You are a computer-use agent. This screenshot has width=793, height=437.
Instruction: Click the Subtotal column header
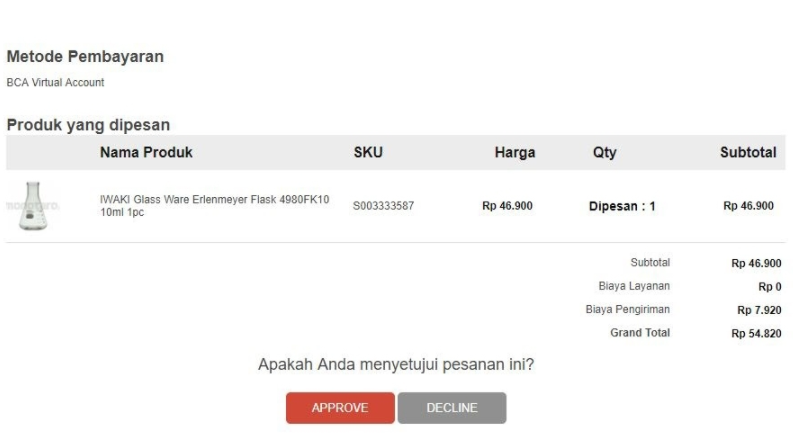click(748, 152)
